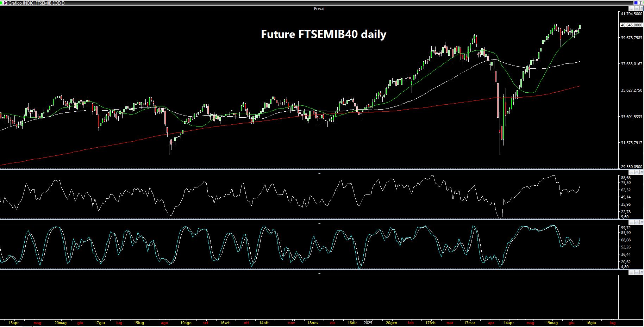
Task: Click the 4,80 stochastic scale value
Action: 625,267
